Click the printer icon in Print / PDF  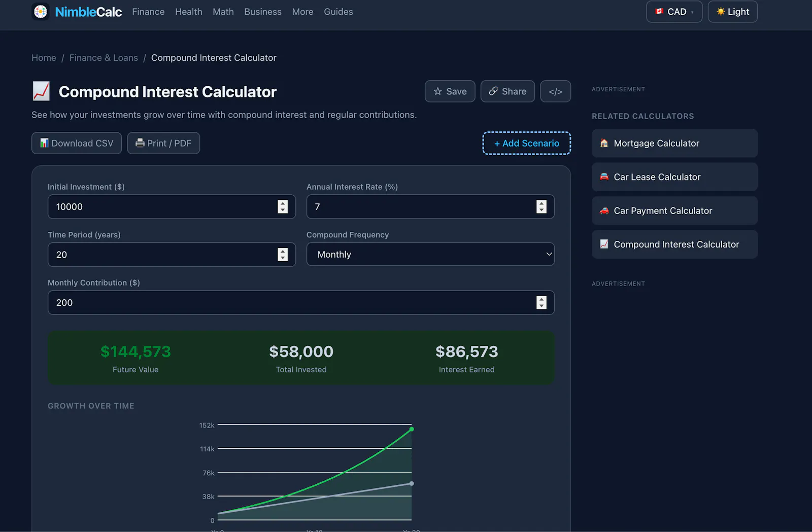[140, 143]
